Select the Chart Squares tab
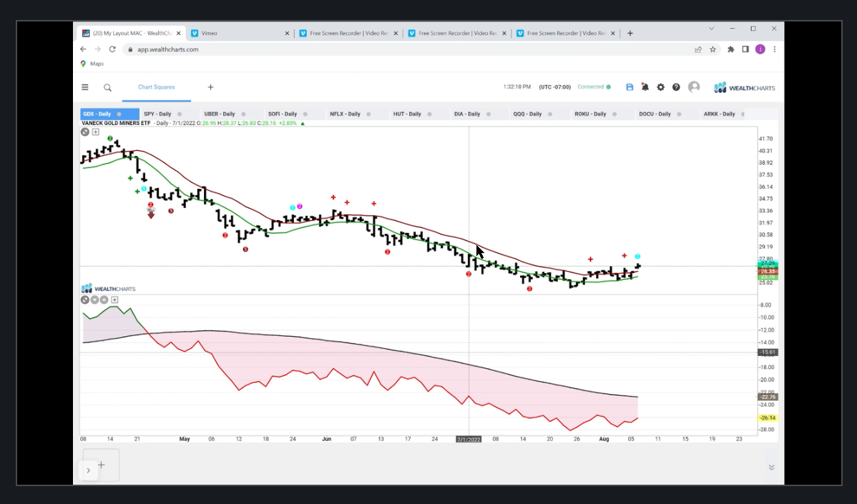857x504 pixels. point(157,87)
